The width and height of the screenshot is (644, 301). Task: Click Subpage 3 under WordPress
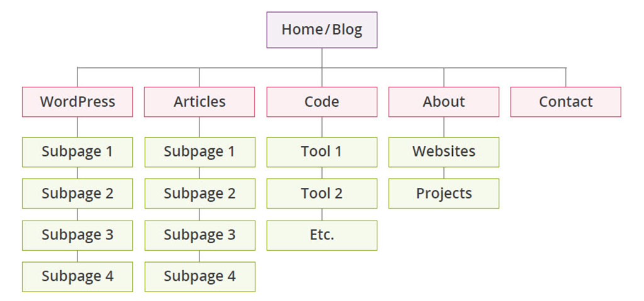pyautogui.click(x=77, y=235)
